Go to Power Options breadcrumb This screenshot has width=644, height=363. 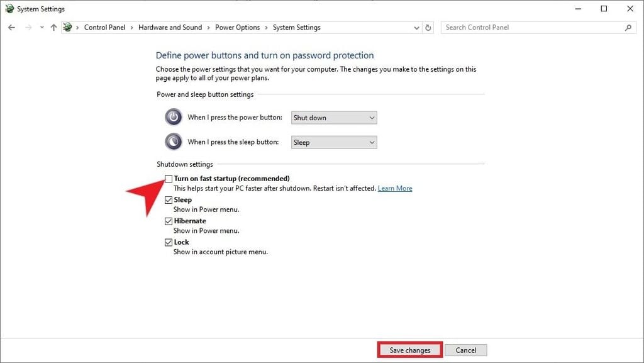pyautogui.click(x=237, y=28)
